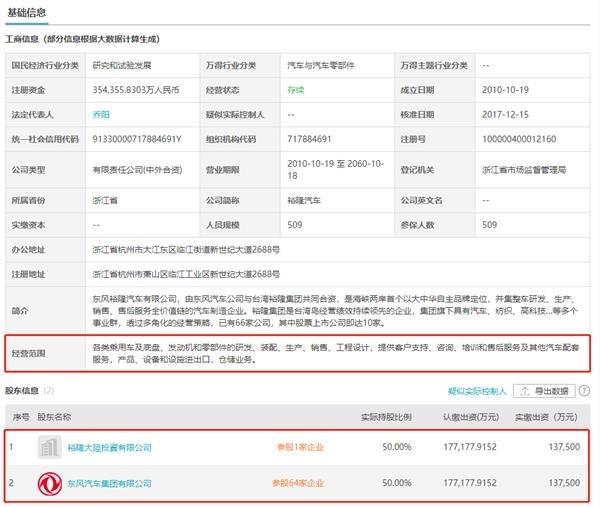
Task: Click the 经营范围 row label
Action: (x=28, y=353)
